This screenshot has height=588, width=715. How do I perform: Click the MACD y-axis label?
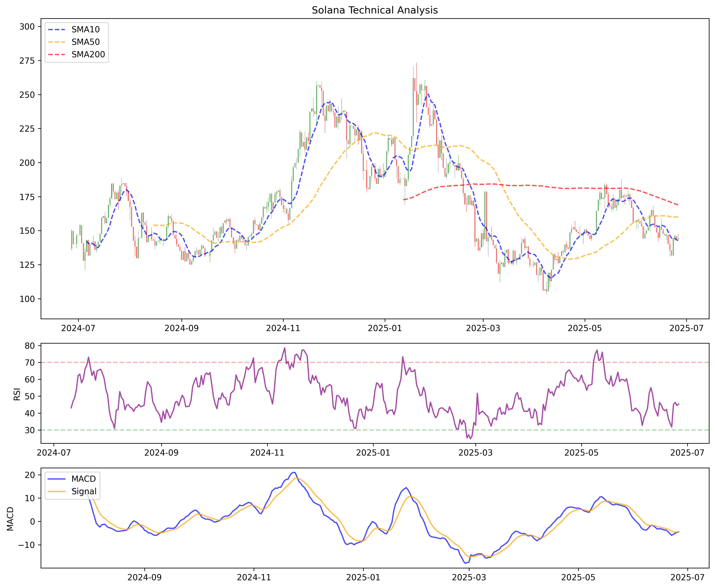pos(11,519)
